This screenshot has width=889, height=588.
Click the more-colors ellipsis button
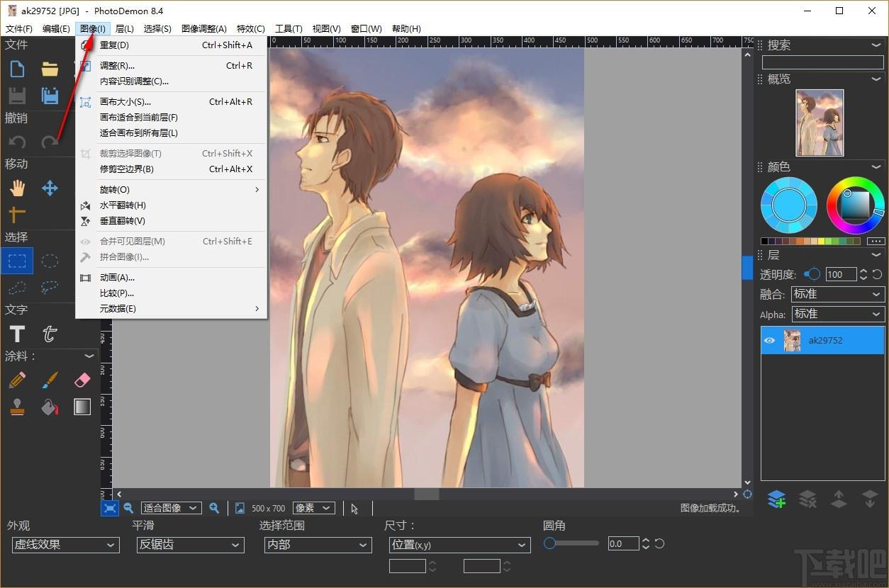click(x=876, y=241)
